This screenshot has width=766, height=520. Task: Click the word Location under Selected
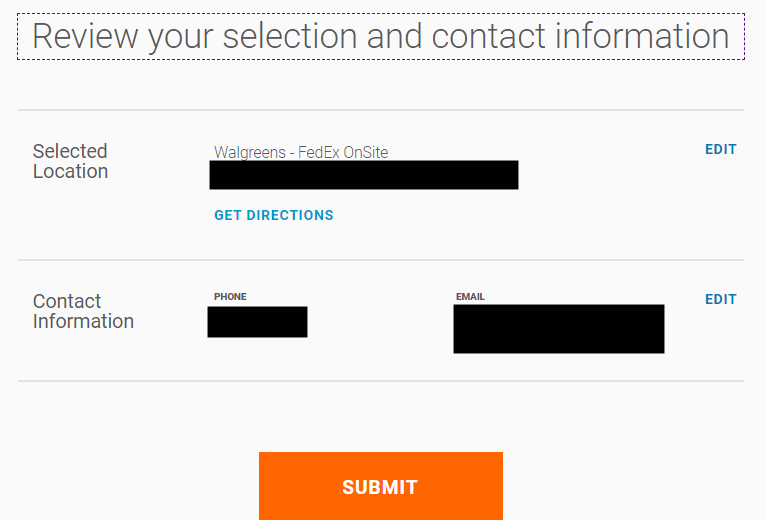(70, 172)
